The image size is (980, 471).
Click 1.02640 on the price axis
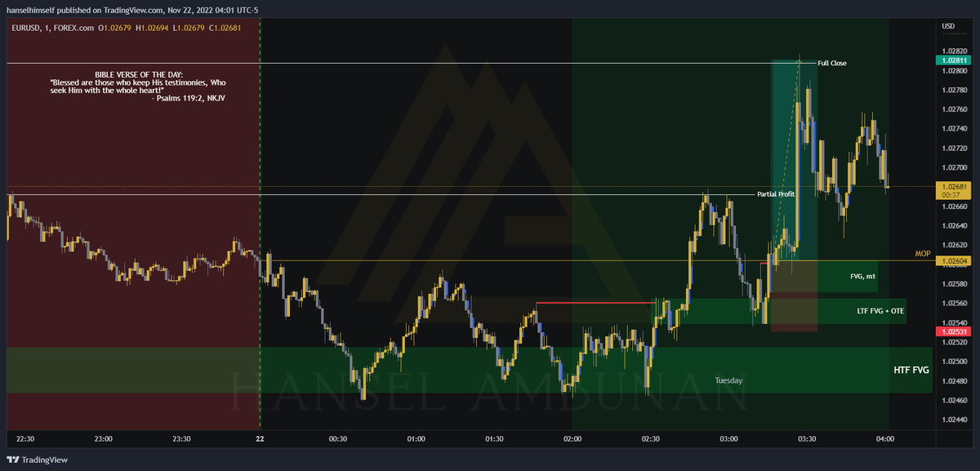953,225
